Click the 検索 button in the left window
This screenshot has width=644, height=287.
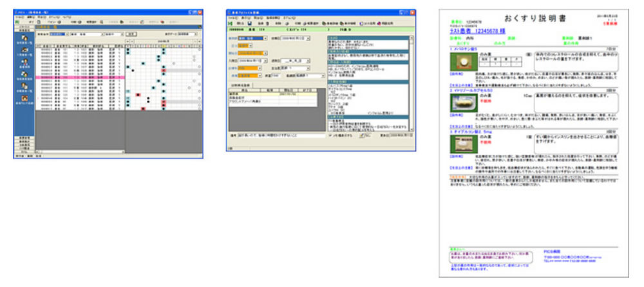click(x=131, y=34)
